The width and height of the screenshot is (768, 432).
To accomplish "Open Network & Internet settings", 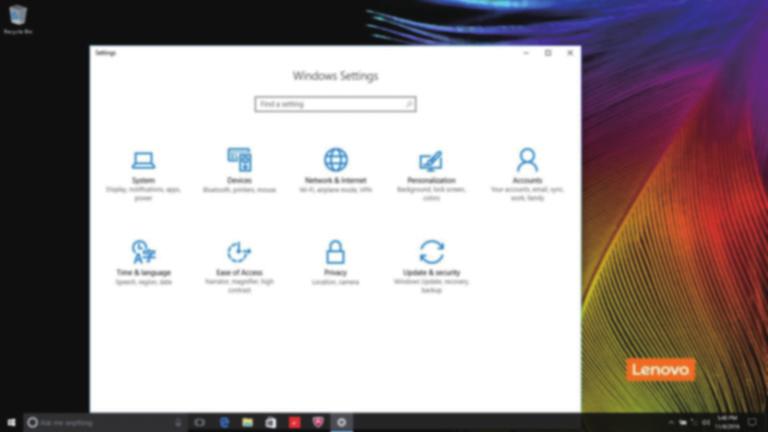I will [336, 170].
